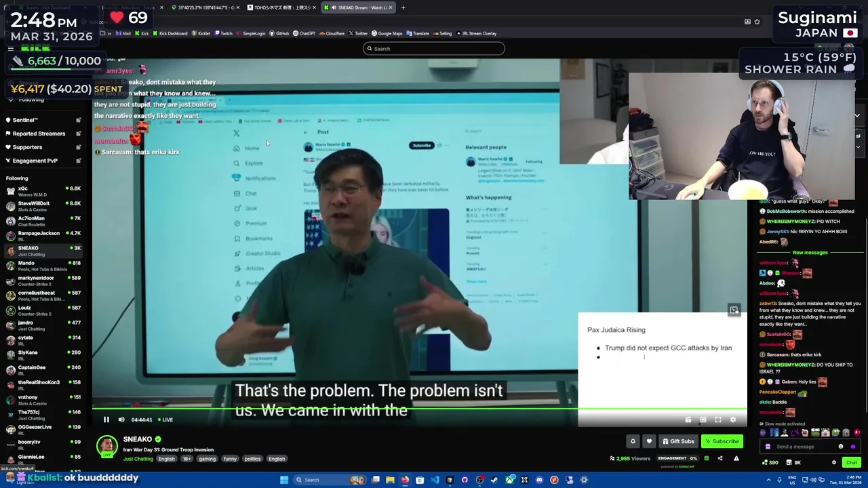Open CaptainGee channel in Following list
Viewport: 868px width, 488px height.
(43, 370)
